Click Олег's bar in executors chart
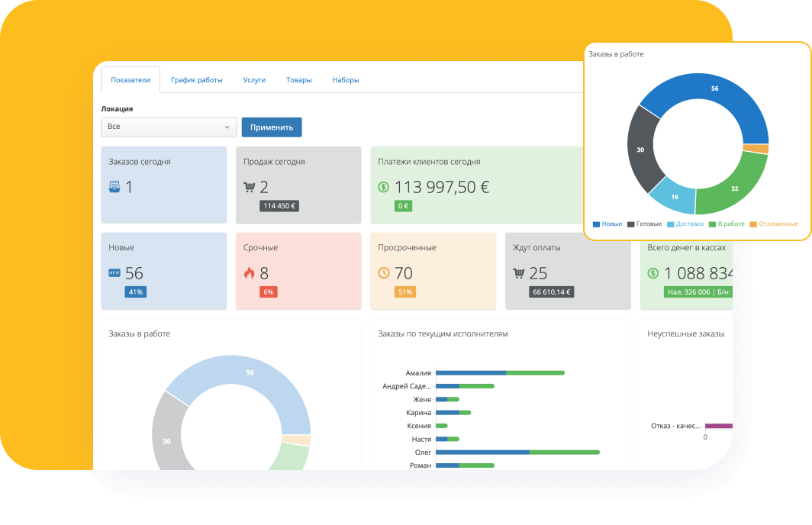The width and height of the screenshot is (812, 525). 517,453
